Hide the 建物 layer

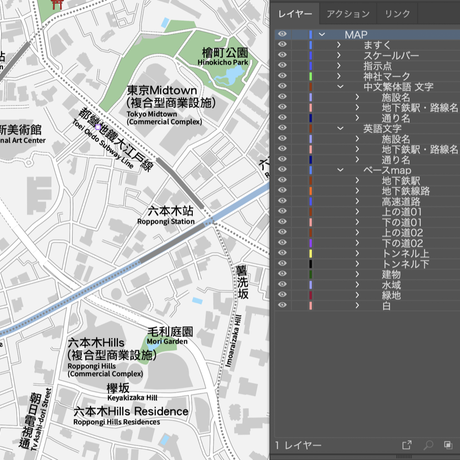[282, 274]
